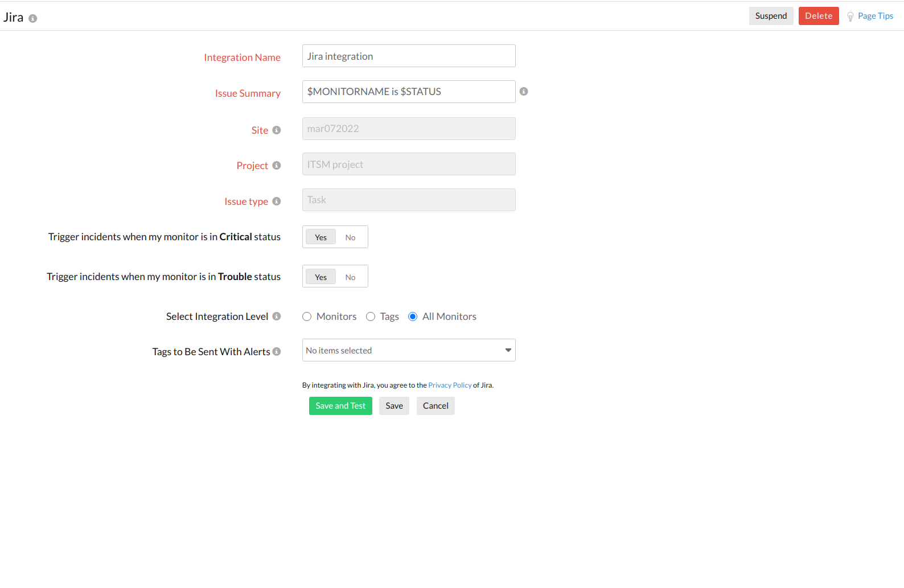
Task: Click the Issue type info icon
Action: coord(277,202)
